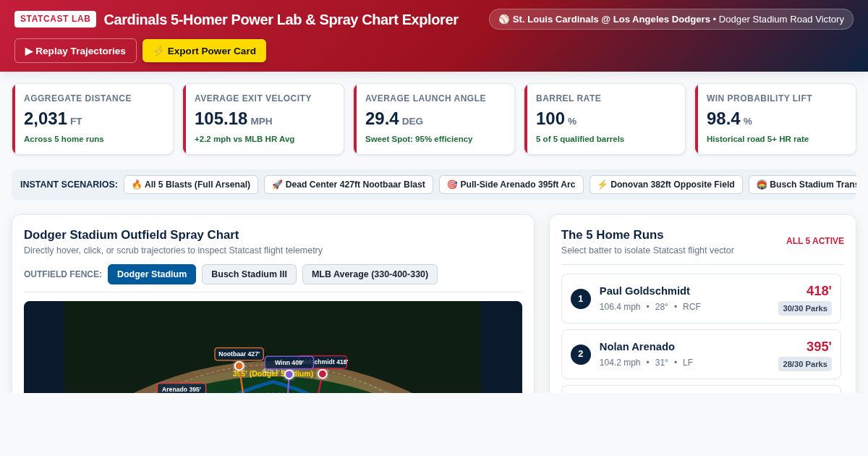868x456 pixels.
Task: Click Arenado's 28/30 Parks badge
Action: (805, 364)
